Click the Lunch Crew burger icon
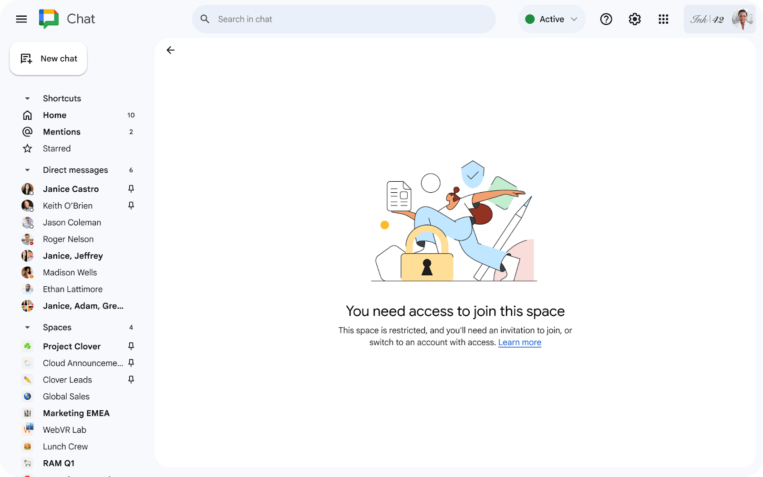Screen dimensions: 763x477 click(x=27, y=446)
